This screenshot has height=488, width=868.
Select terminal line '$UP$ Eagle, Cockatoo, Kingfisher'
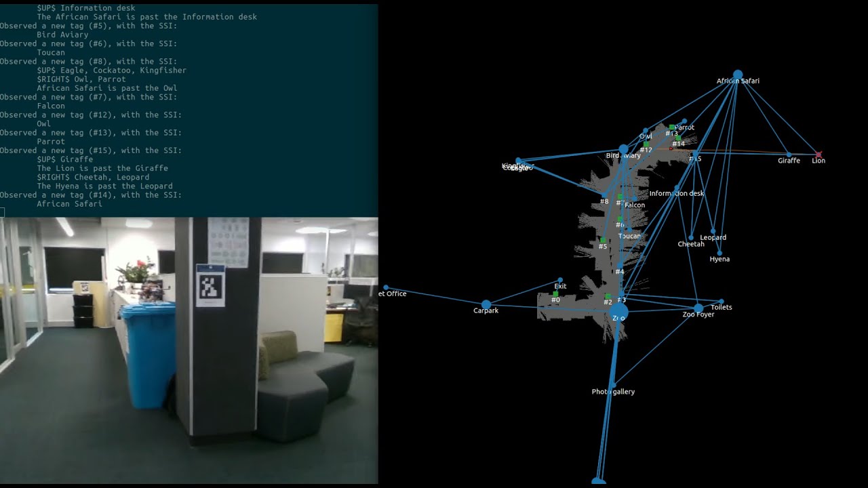point(111,70)
